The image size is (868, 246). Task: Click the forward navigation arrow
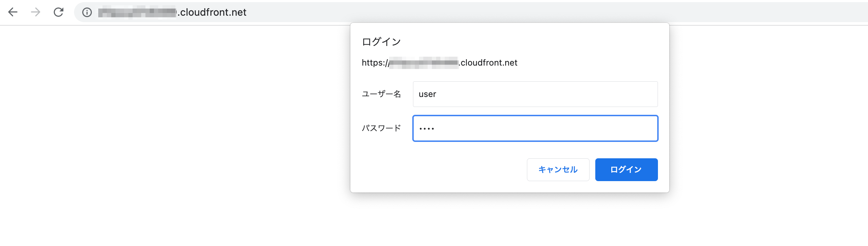click(x=36, y=12)
